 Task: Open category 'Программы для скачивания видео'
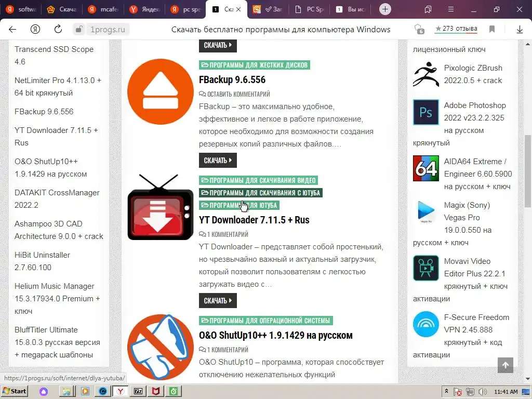[259, 180]
